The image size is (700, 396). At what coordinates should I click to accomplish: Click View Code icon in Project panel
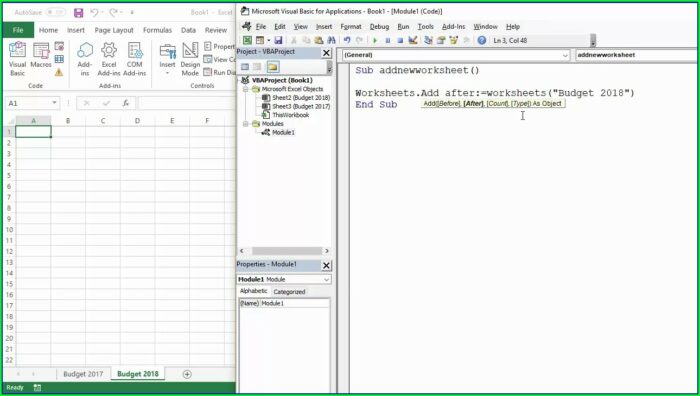pyautogui.click(x=245, y=67)
